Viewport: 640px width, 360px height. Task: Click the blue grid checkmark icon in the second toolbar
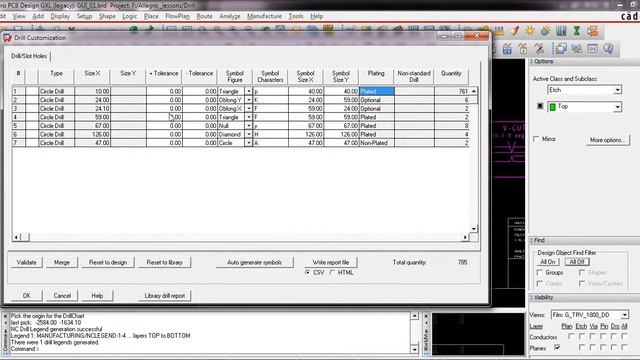pyautogui.click(x=507, y=49)
